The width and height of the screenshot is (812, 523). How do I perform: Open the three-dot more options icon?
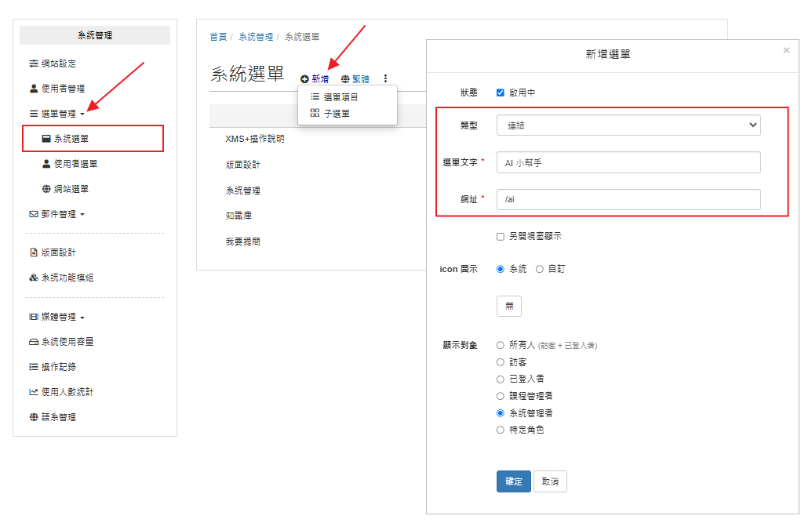pyautogui.click(x=385, y=78)
